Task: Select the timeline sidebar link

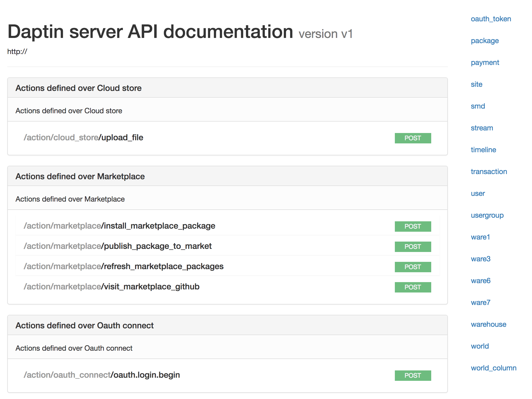Action: pos(483,150)
